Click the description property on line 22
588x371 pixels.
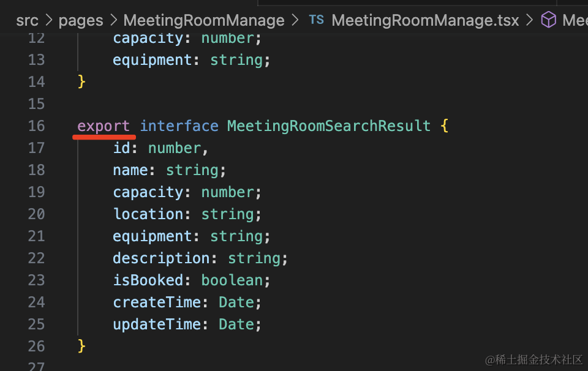click(161, 258)
